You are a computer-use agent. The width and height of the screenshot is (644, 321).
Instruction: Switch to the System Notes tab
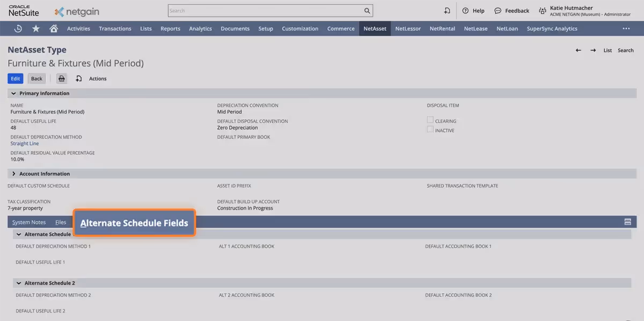pyautogui.click(x=28, y=221)
